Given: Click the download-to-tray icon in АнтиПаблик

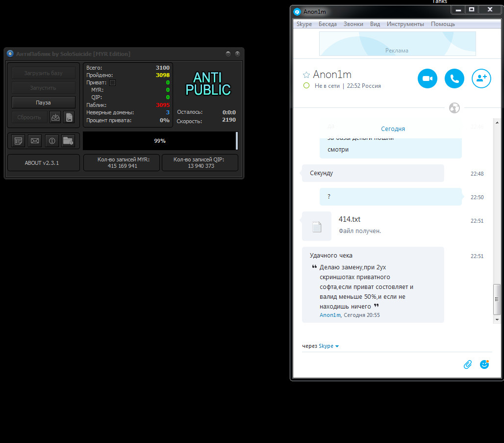Looking at the screenshot, I should click(55, 117).
